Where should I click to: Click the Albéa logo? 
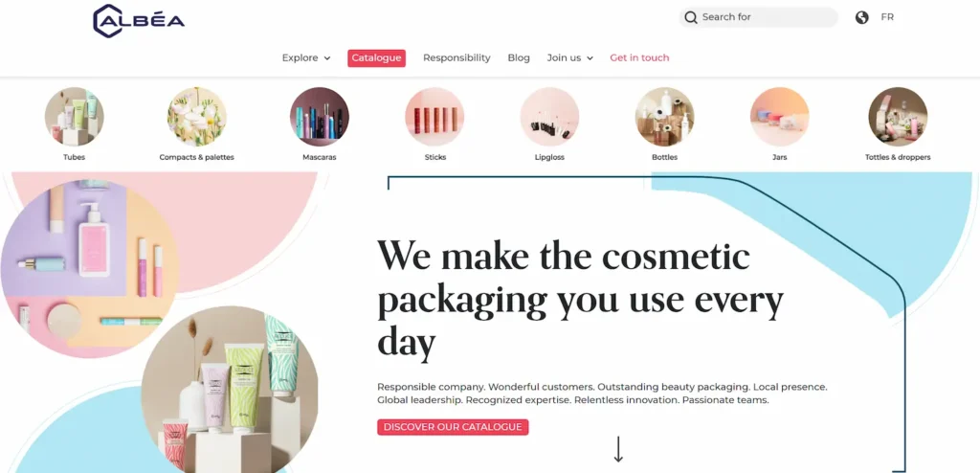click(x=139, y=21)
